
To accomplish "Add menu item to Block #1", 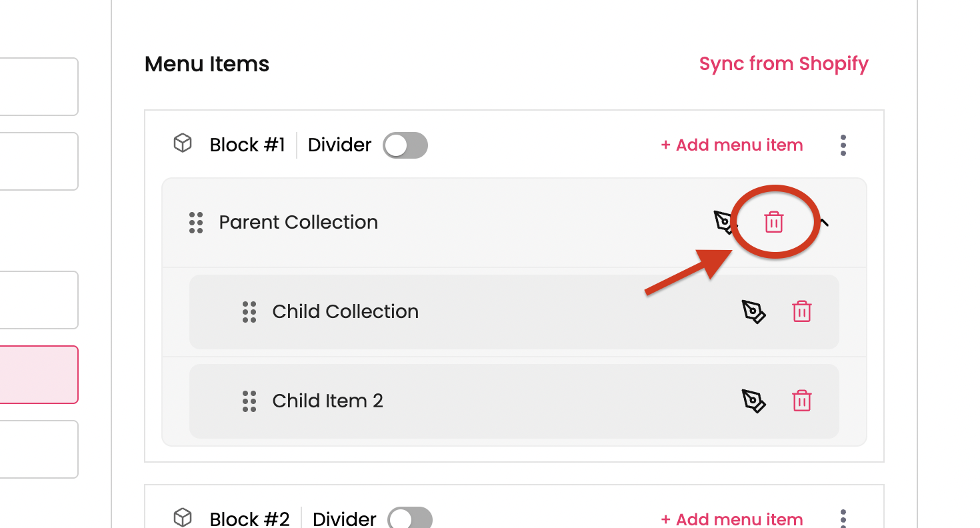I will (731, 145).
